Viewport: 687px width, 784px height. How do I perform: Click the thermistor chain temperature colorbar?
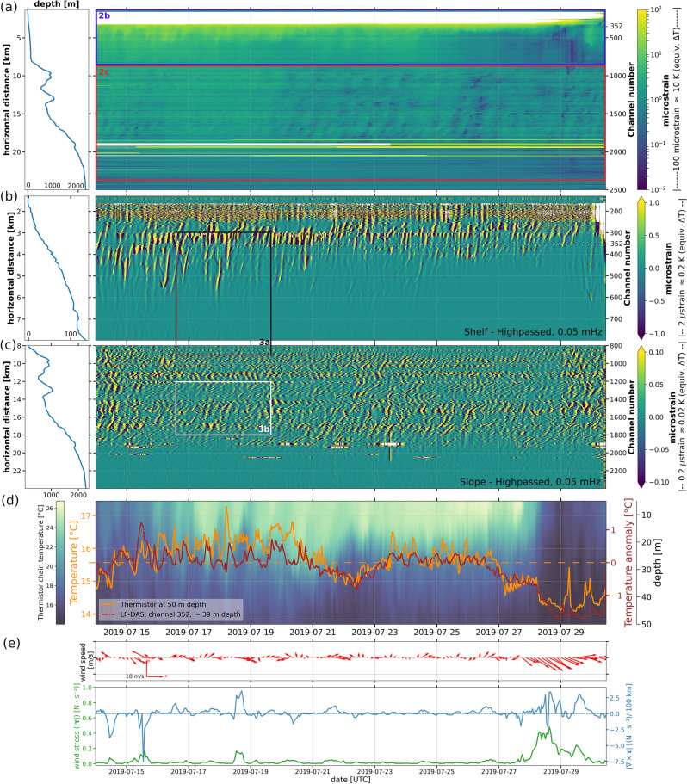60,562
